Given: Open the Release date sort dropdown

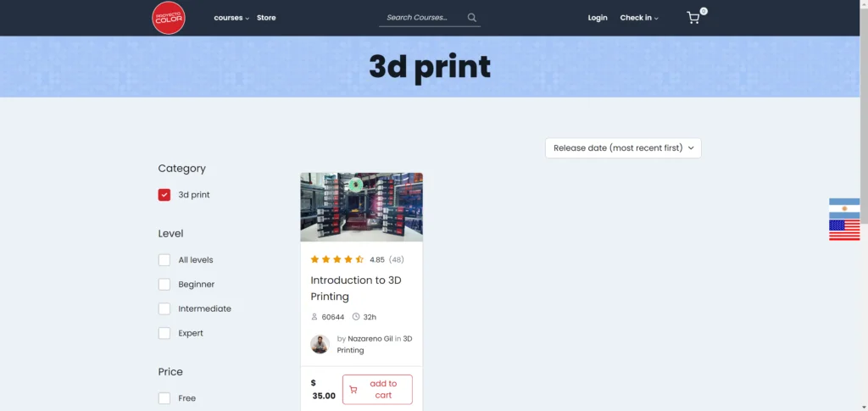Looking at the screenshot, I should click(x=623, y=147).
